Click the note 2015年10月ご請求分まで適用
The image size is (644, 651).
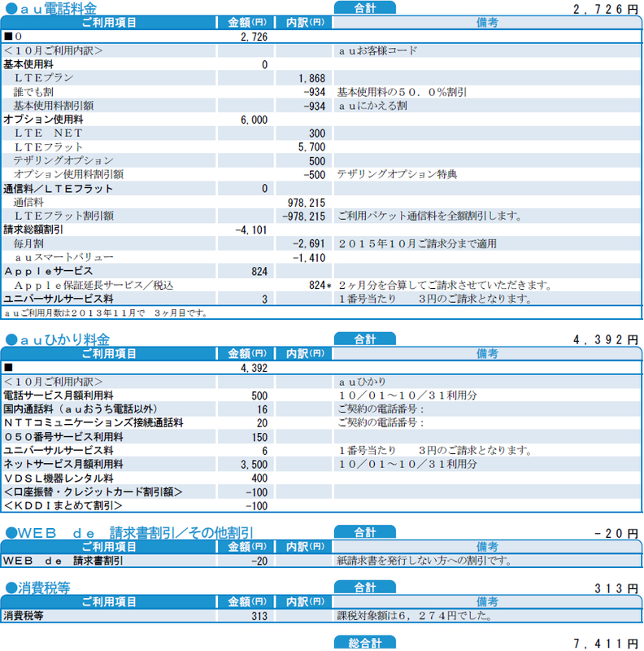tap(417, 243)
